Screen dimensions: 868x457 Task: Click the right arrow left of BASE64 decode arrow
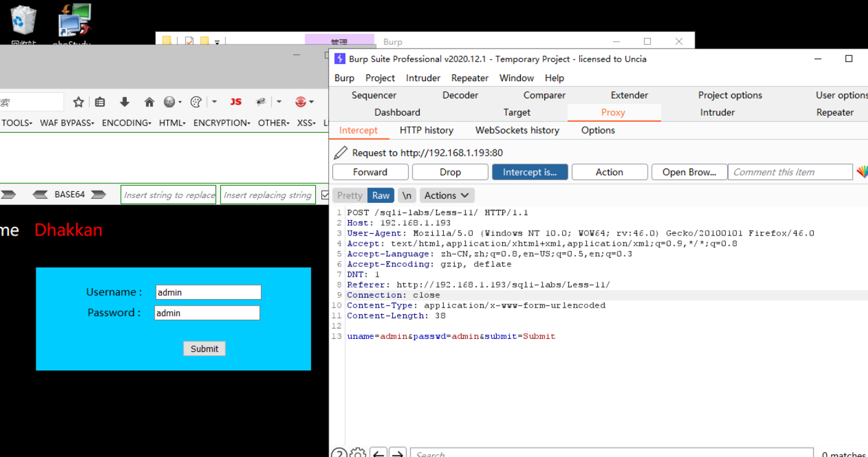[x=8, y=194]
